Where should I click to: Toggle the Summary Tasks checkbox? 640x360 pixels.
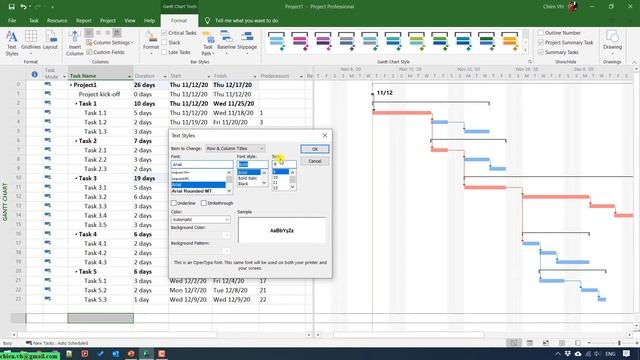(541, 52)
